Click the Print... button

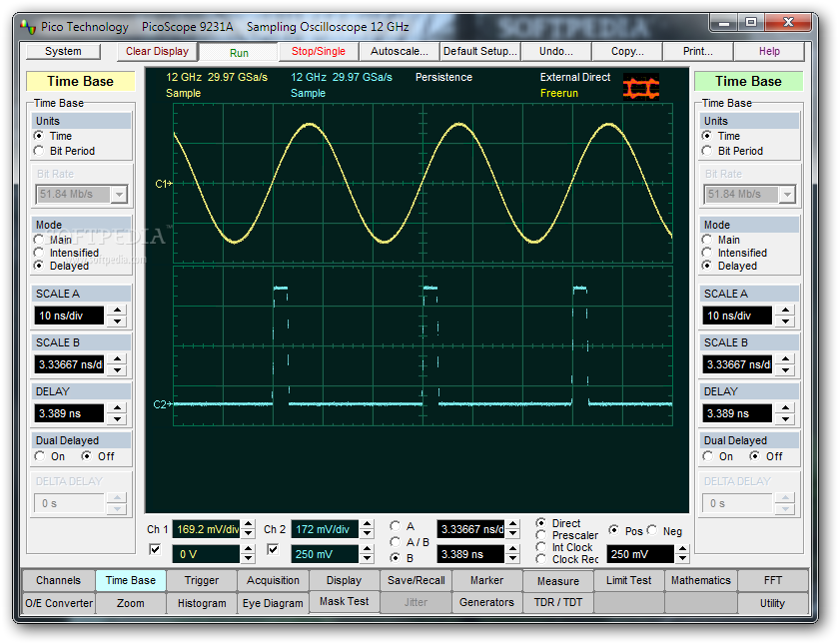(x=698, y=51)
